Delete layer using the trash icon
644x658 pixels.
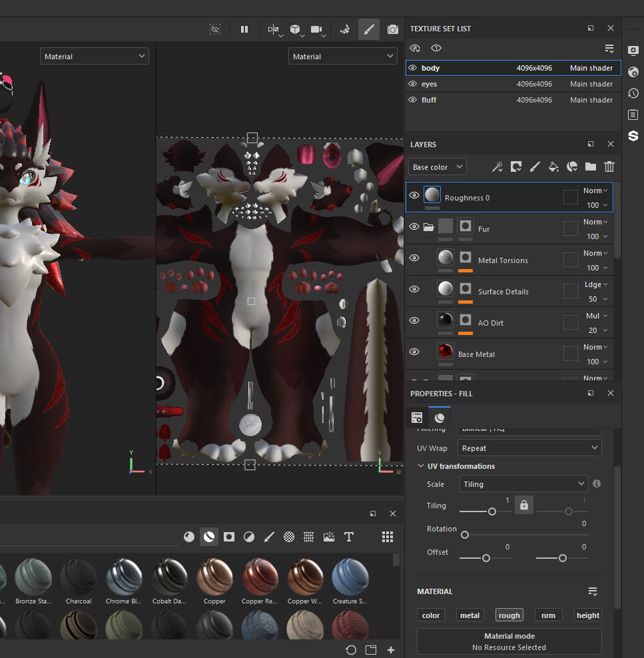click(609, 166)
